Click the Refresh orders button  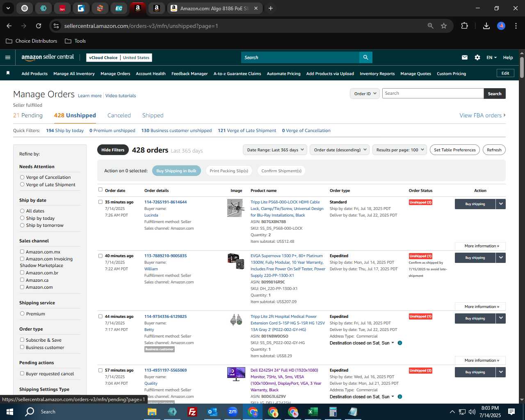coord(494,150)
